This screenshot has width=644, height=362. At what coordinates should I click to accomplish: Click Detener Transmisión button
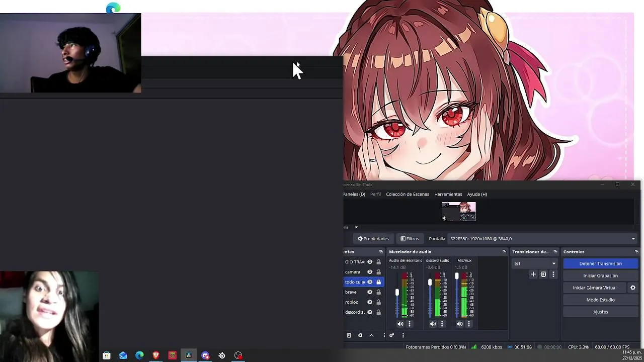coord(600,263)
